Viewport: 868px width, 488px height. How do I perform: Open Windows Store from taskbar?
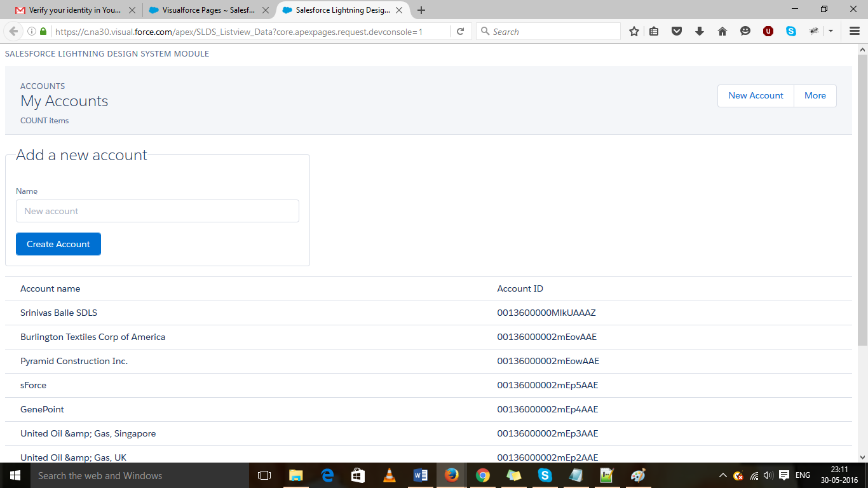click(x=358, y=475)
